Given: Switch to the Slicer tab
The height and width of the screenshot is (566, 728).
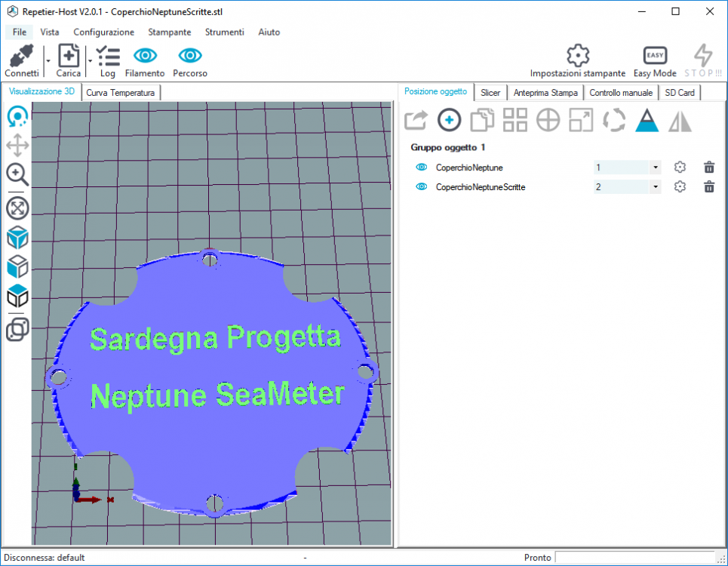Looking at the screenshot, I should (x=490, y=93).
